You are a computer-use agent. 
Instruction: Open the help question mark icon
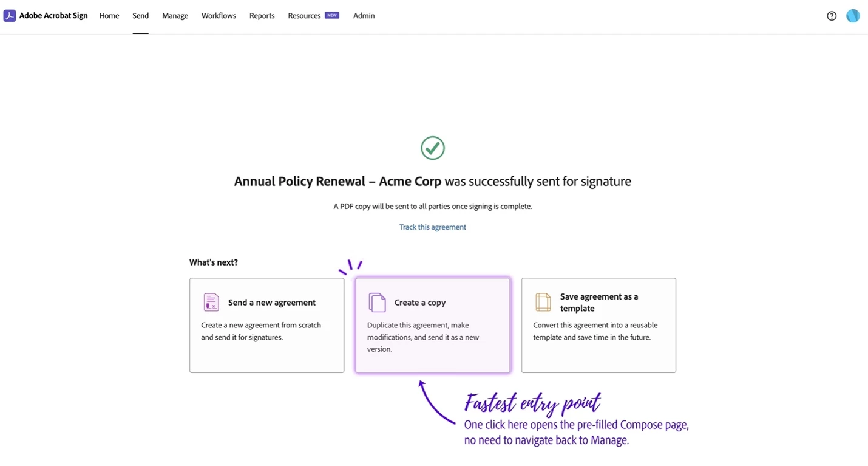tap(832, 16)
